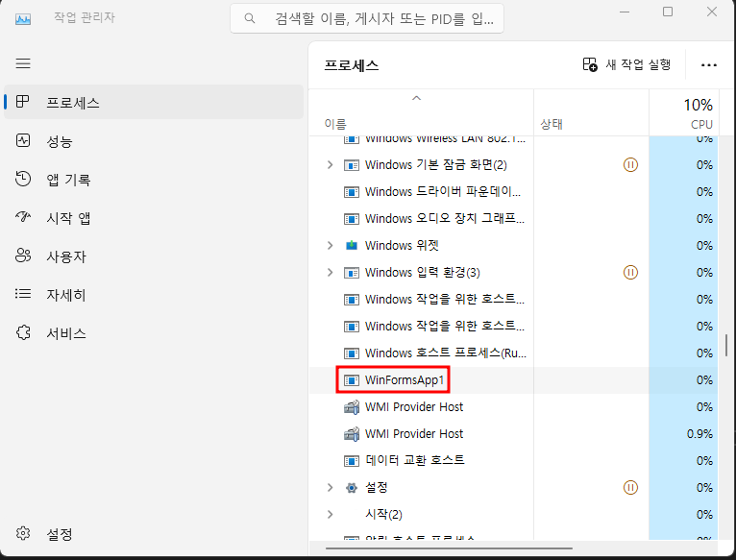Select the 프로세스 sidebar tab
The height and width of the screenshot is (560, 736).
154,102
